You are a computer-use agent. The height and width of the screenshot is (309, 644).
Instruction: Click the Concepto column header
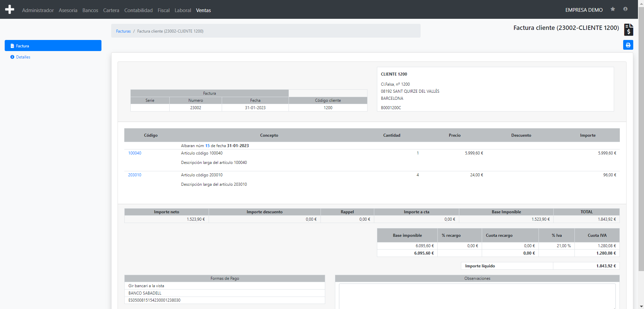[269, 135]
